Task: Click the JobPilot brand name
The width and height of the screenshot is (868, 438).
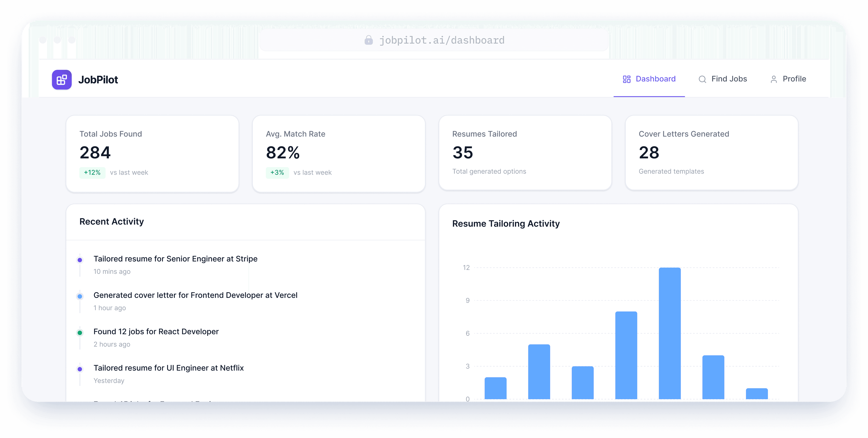Action: coord(98,80)
